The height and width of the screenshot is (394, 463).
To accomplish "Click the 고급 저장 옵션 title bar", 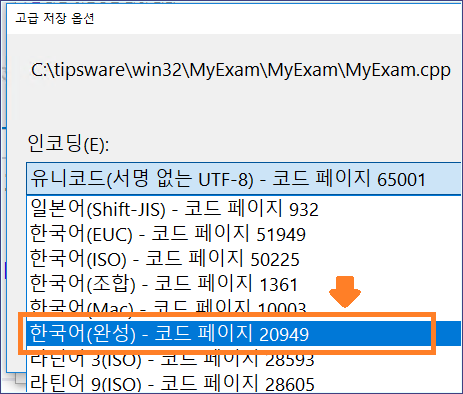I will 235,18.
